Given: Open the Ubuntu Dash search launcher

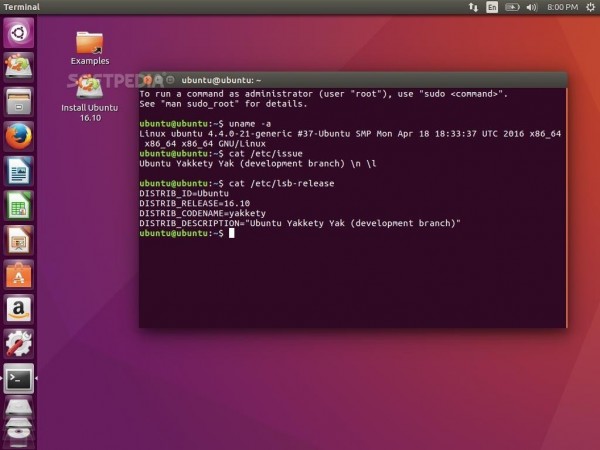Looking at the screenshot, I should (x=18, y=33).
